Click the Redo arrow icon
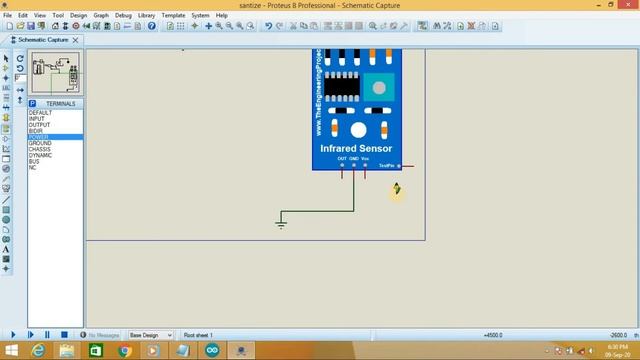 click(279, 26)
